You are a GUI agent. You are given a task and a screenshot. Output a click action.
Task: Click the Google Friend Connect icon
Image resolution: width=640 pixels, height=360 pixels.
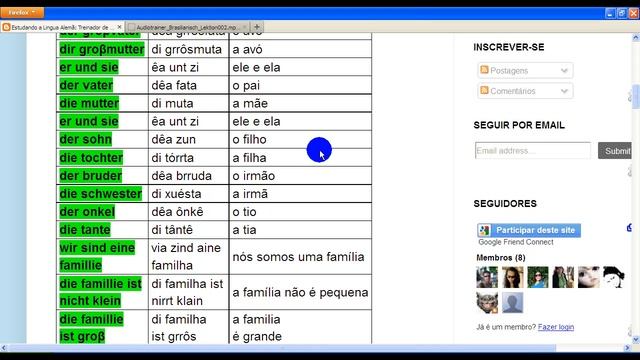(x=484, y=230)
